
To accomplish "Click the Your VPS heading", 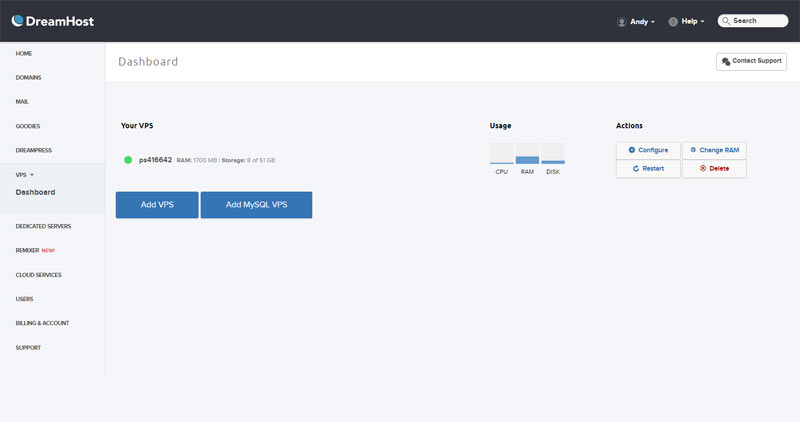I will point(137,126).
